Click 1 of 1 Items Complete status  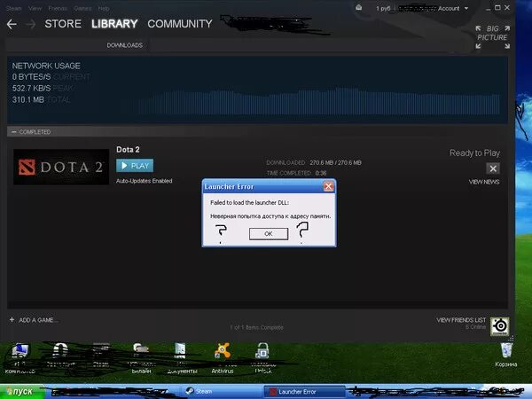(256, 327)
